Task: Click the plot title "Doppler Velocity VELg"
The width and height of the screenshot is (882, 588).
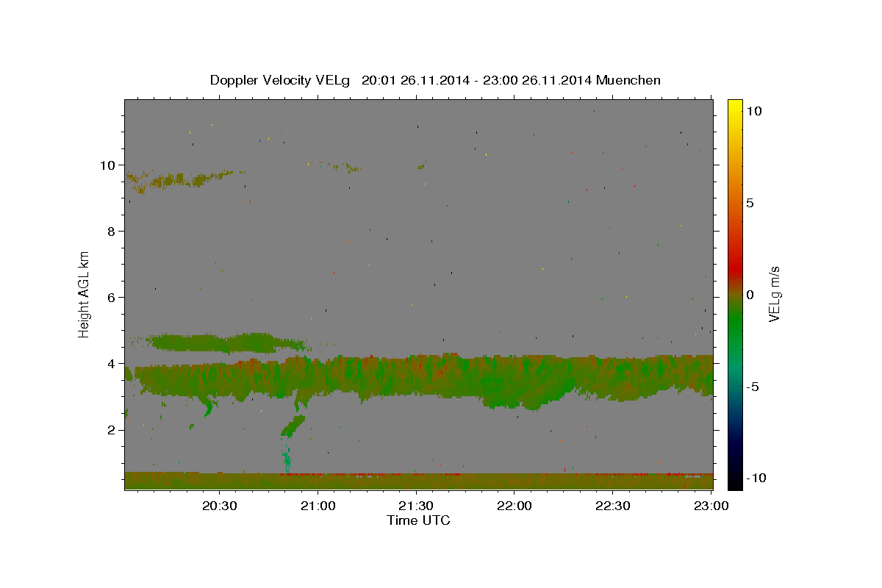Action: click(x=279, y=80)
